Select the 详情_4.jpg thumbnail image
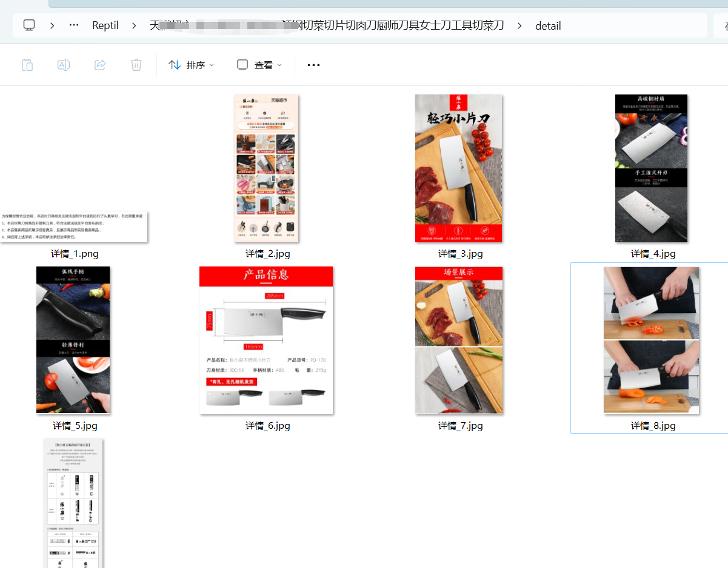The width and height of the screenshot is (728, 579). [x=652, y=168]
